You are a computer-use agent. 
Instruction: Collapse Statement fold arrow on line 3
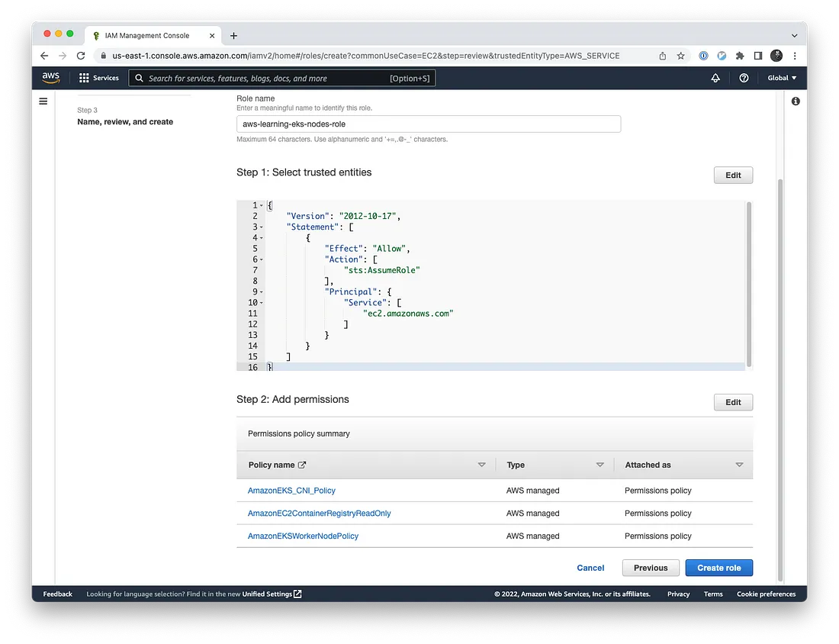coord(262,227)
